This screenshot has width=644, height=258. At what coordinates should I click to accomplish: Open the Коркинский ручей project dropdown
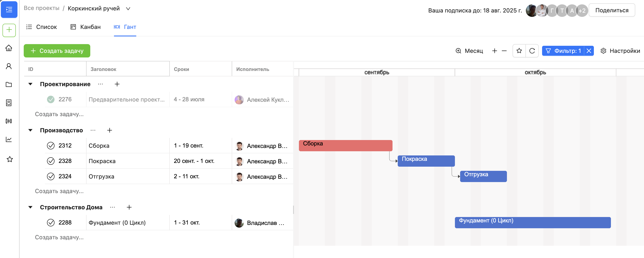pos(128,9)
